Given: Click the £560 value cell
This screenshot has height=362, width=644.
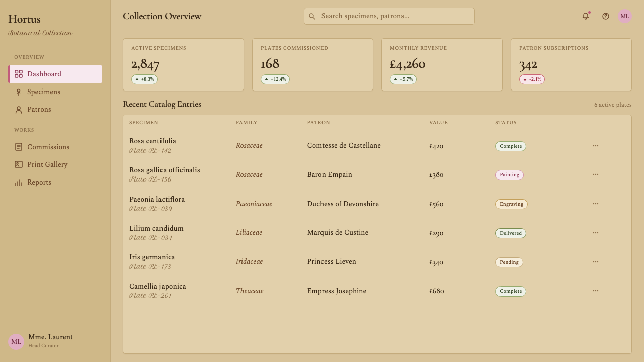Looking at the screenshot, I should tap(436, 204).
